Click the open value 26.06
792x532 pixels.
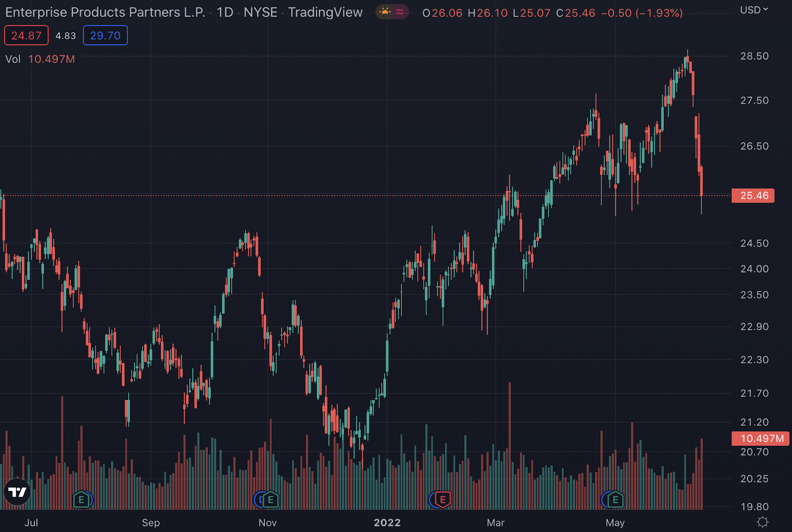click(447, 13)
